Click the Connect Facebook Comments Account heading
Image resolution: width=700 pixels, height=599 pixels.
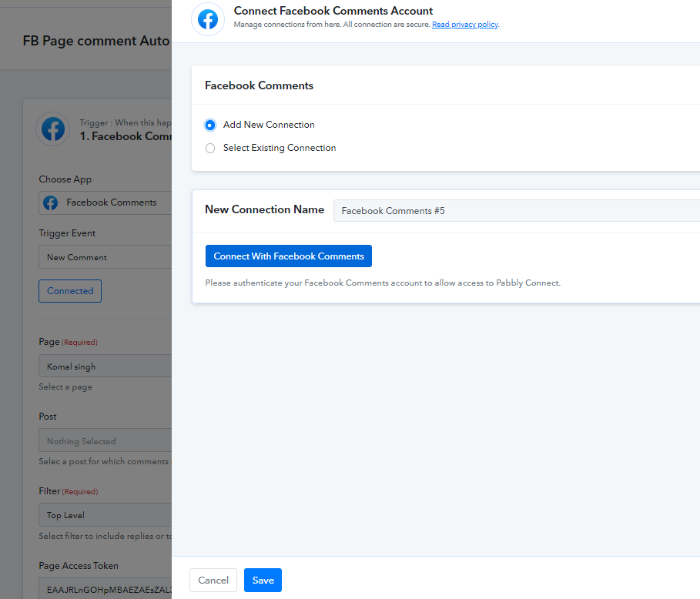(333, 11)
